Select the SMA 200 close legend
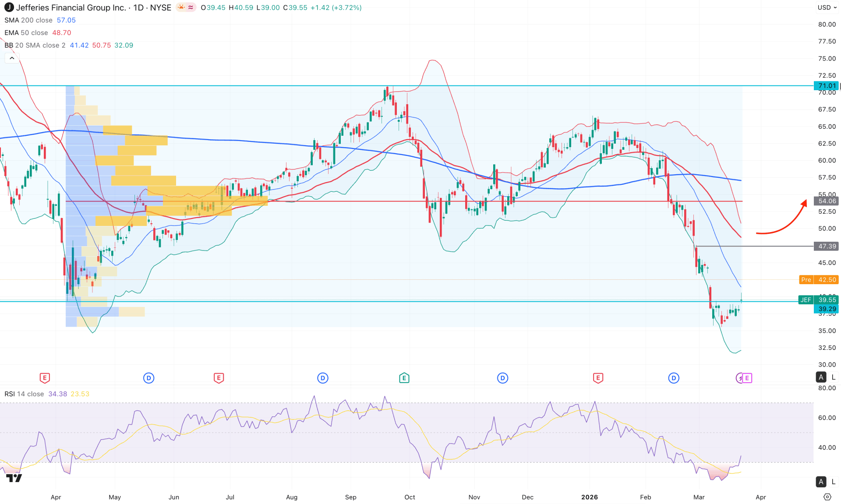Image resolution: width=841 pixels, height=504 pixels. pos(28,20)
